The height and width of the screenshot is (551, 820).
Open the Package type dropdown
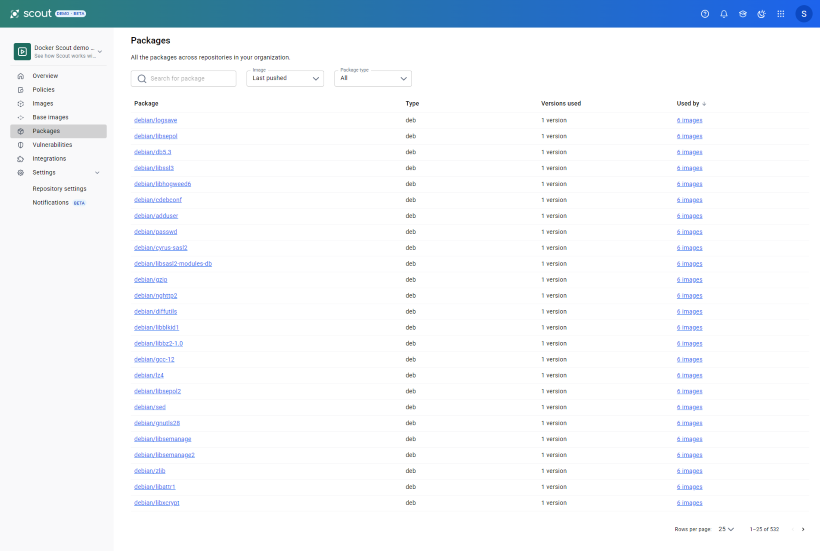click(x=373, y=78)
